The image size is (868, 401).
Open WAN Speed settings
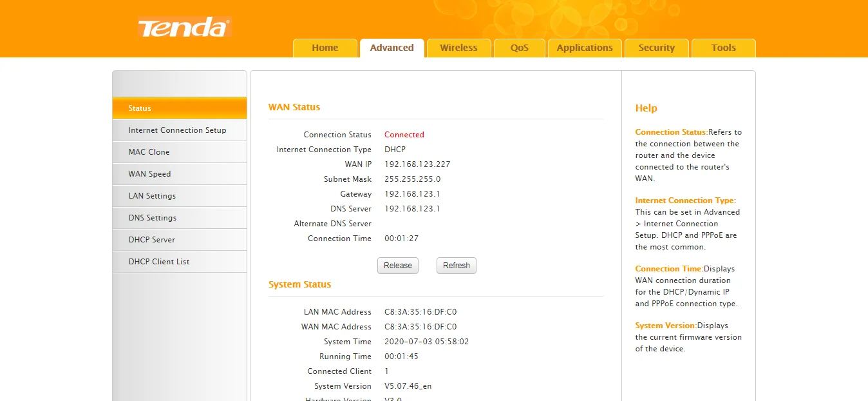150,174
